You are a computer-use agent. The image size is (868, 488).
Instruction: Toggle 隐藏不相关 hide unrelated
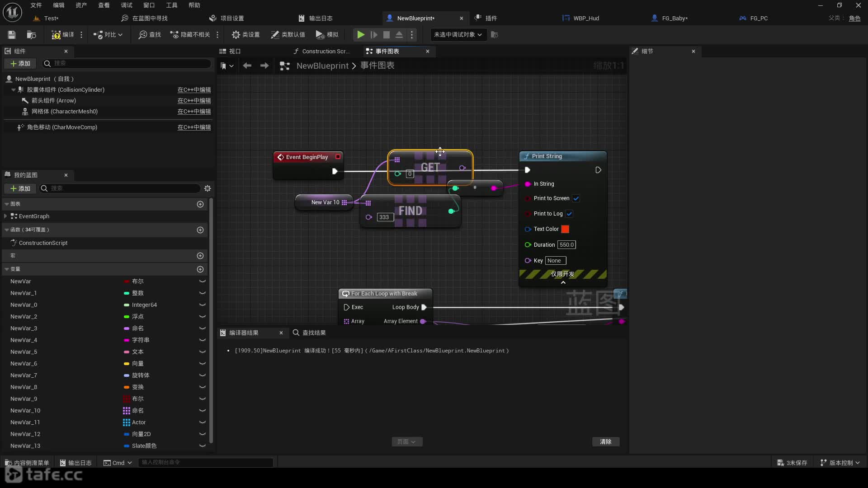[x=190, y=35]
